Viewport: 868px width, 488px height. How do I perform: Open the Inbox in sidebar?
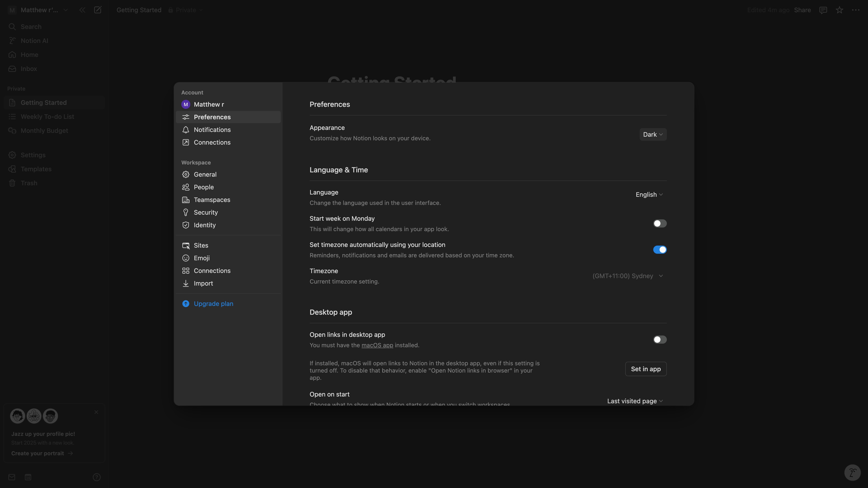[x=54, y=69]
